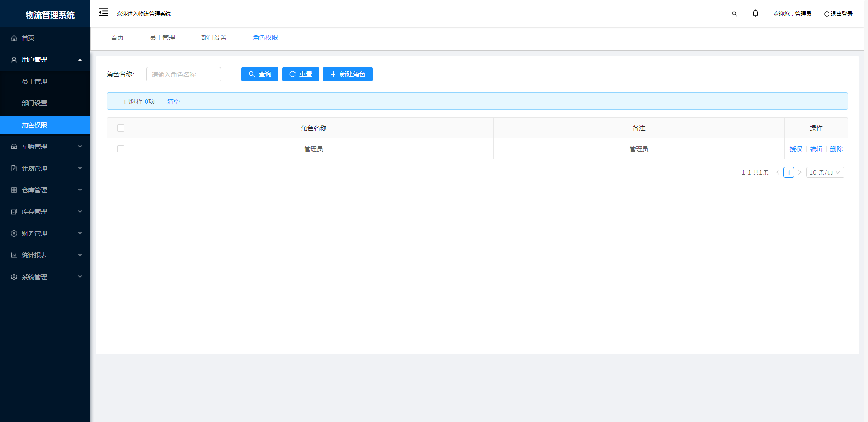Click 编辑 for 管理员 role
This screenshot has width=868, height=422.
click(816, 149)
